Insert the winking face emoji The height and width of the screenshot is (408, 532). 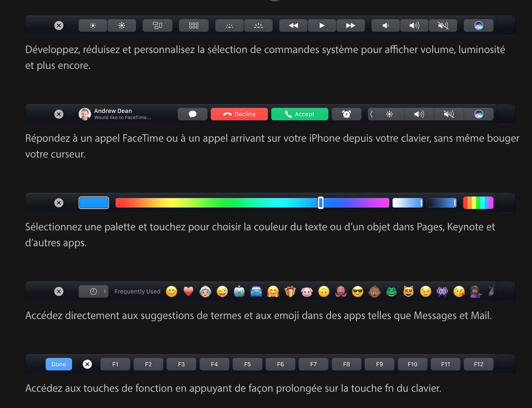pos(426,291)
